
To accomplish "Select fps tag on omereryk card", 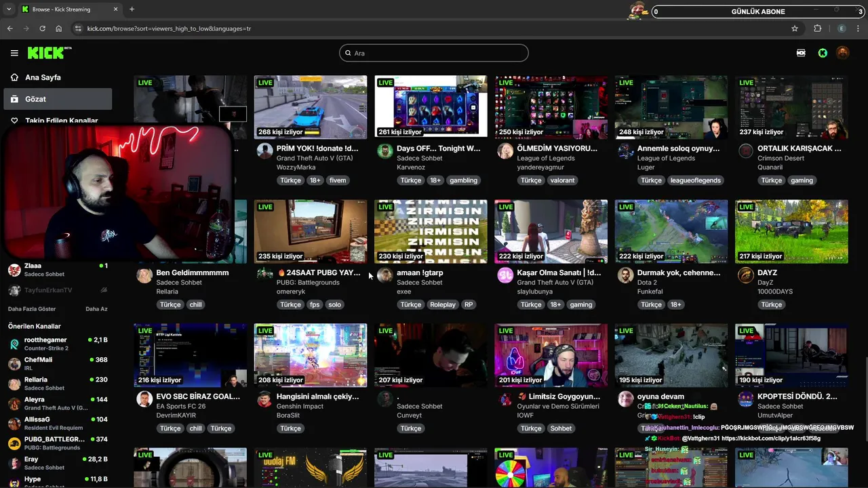I will coord(315,304).
